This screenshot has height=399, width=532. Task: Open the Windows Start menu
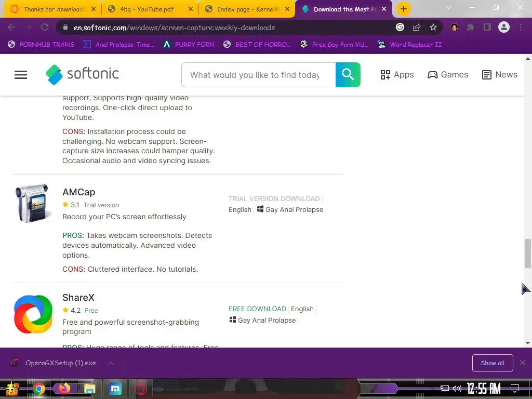[x=12, y=389]
